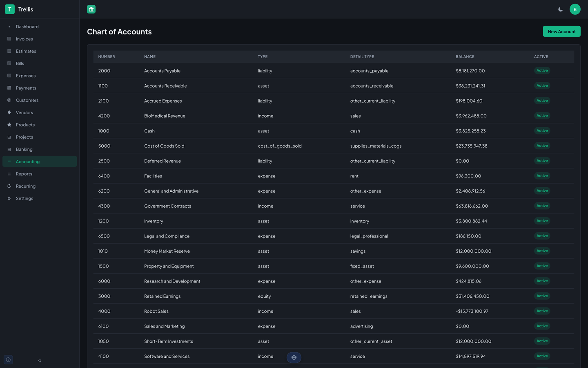
Task: Select Accounting in the sidebar
Action: tap(40, 162)
